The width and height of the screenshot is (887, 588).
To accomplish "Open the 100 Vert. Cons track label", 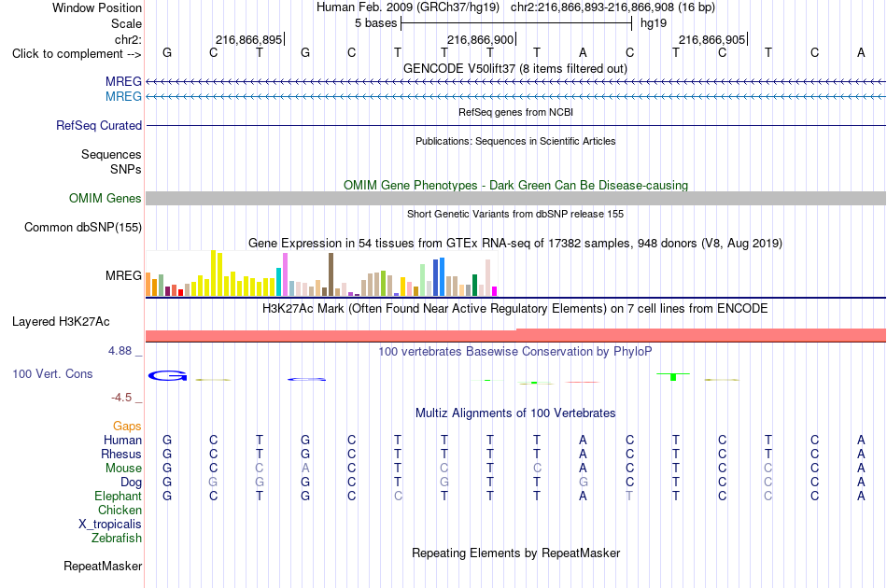I will 52,373.
